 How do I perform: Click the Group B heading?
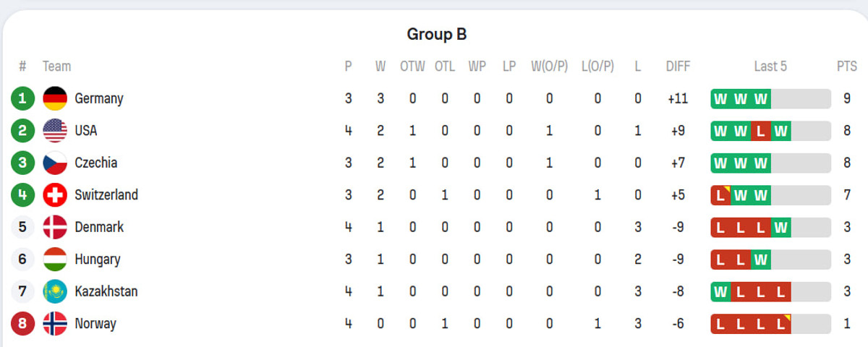pos(436,34)
